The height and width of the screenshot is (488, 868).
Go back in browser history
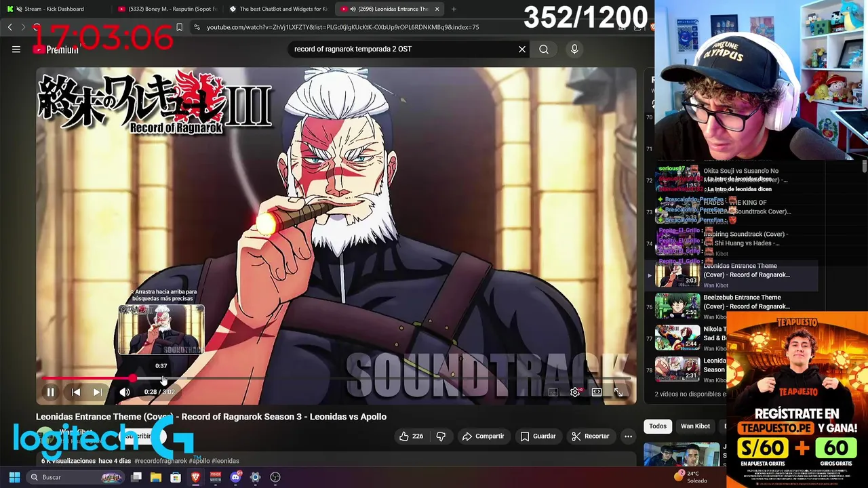pos(9,27)
